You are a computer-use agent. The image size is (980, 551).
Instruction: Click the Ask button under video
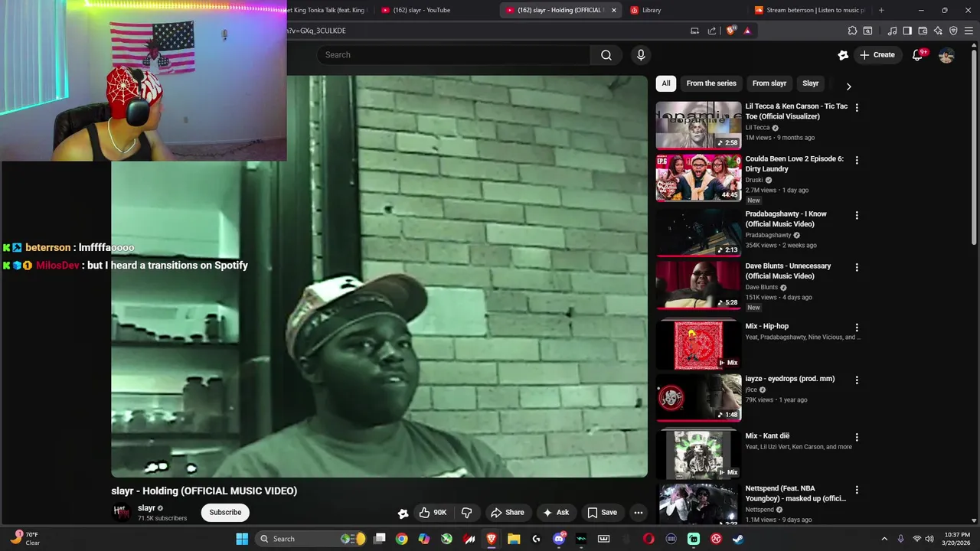(x=556, y=513)
